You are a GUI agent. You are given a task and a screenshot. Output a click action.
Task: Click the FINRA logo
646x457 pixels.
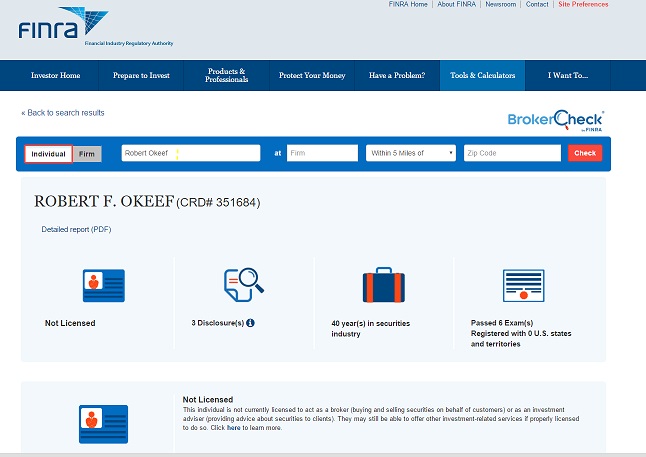pyautogui.click(x=96, y=26)
